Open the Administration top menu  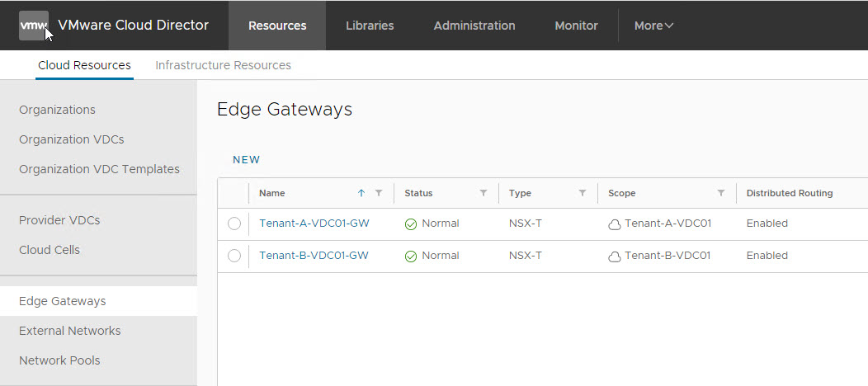[474, 26]
